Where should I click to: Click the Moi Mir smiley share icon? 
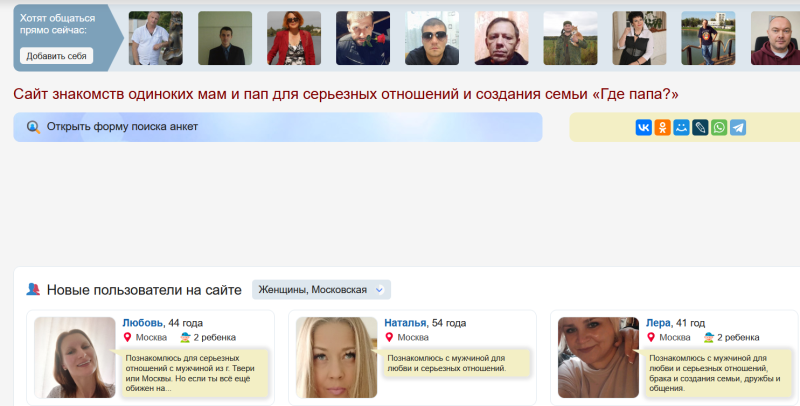click(x=681, y=128)
